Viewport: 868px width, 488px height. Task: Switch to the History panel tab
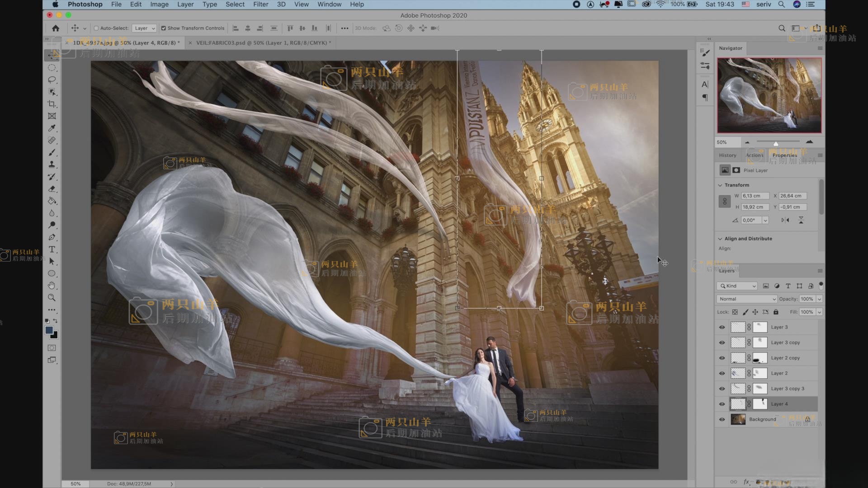(727, 155)
